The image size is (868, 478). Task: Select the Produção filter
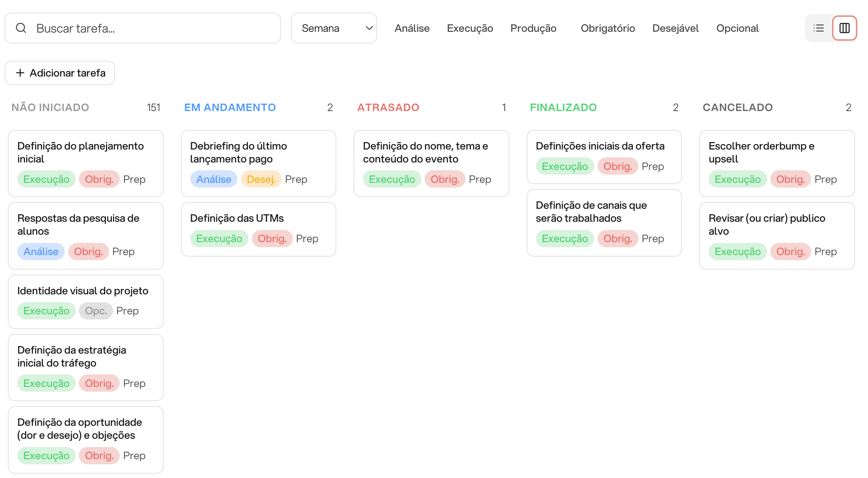pos(533,28)
